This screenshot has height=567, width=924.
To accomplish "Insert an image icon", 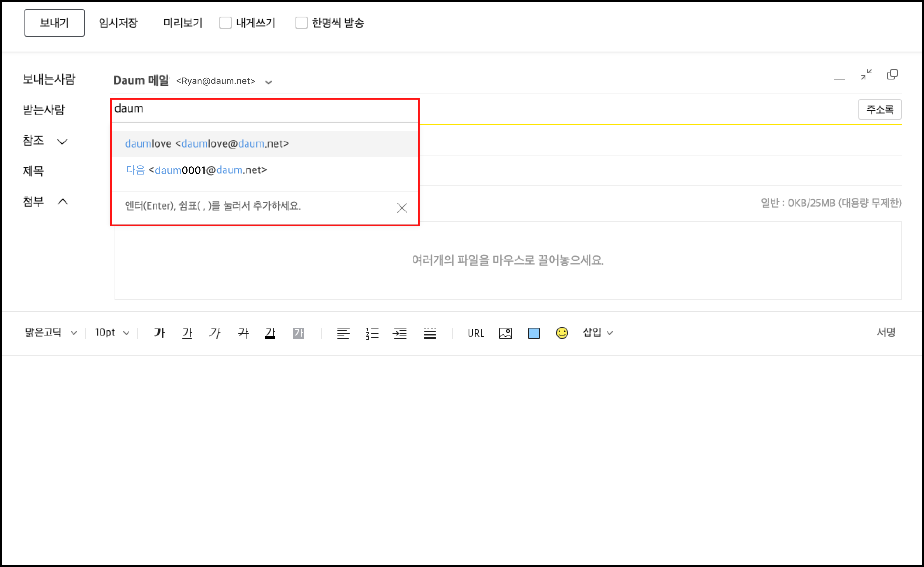I will click(506, 333).
